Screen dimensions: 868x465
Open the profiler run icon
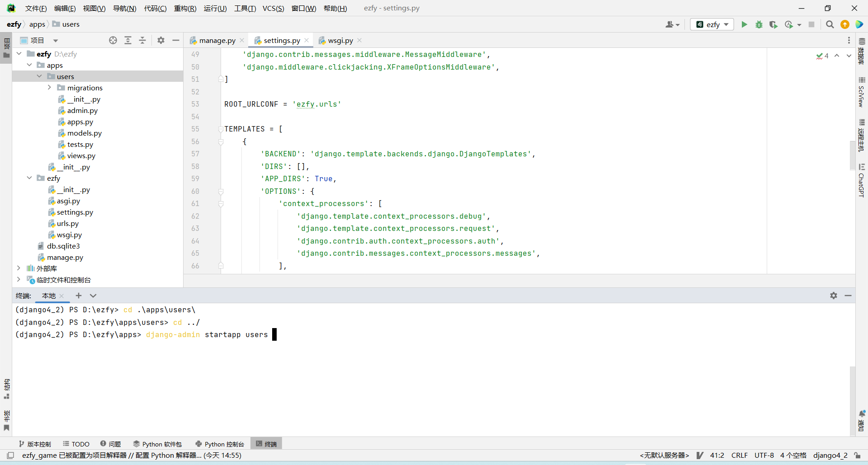coord(789,24)
